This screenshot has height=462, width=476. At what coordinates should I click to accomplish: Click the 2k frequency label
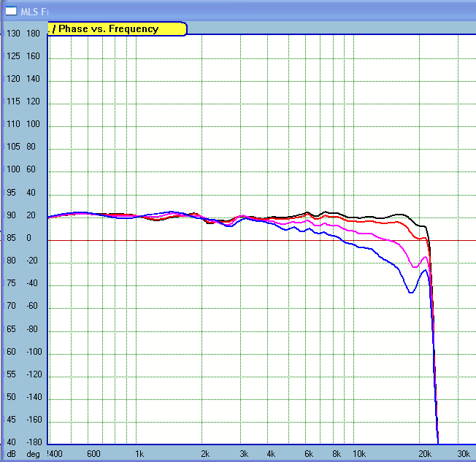[x=205, y=453]
